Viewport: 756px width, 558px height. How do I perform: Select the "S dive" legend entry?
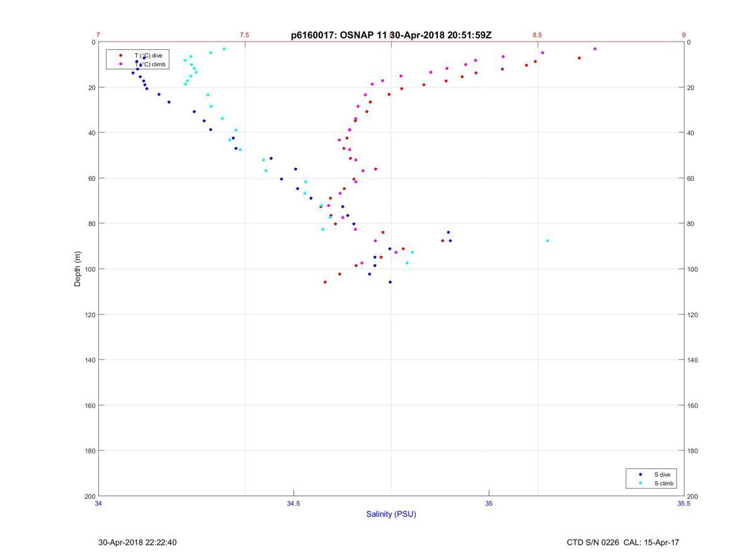(x=662, y=474)
